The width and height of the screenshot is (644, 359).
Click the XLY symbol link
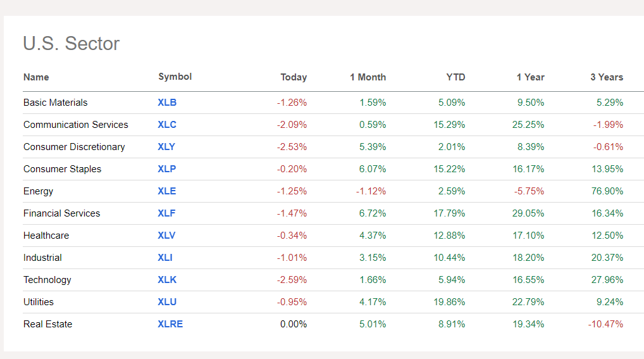[166, 147]
